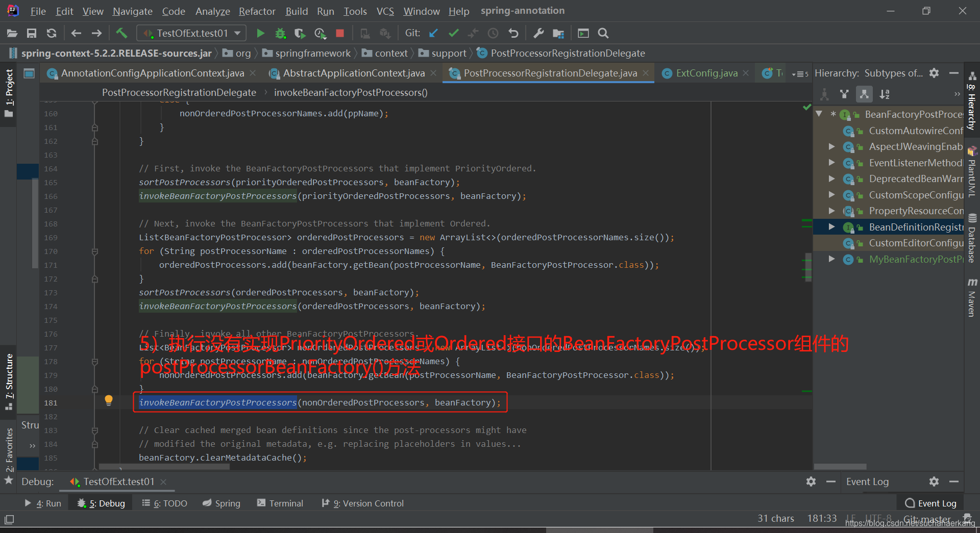980x533 pixels.
Task: Toggle the 7: Structure tool window
Action: (9, 382)
